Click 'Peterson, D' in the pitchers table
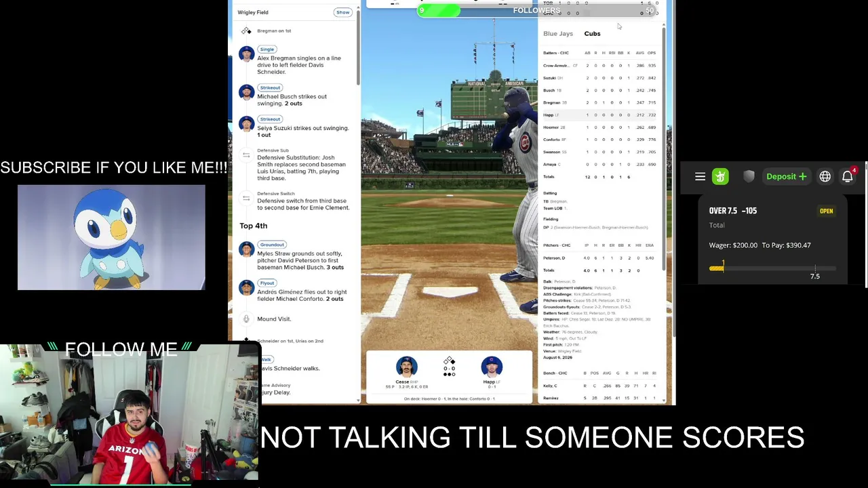The width and height of the screenshot is (868, 488). click(554, 258)
